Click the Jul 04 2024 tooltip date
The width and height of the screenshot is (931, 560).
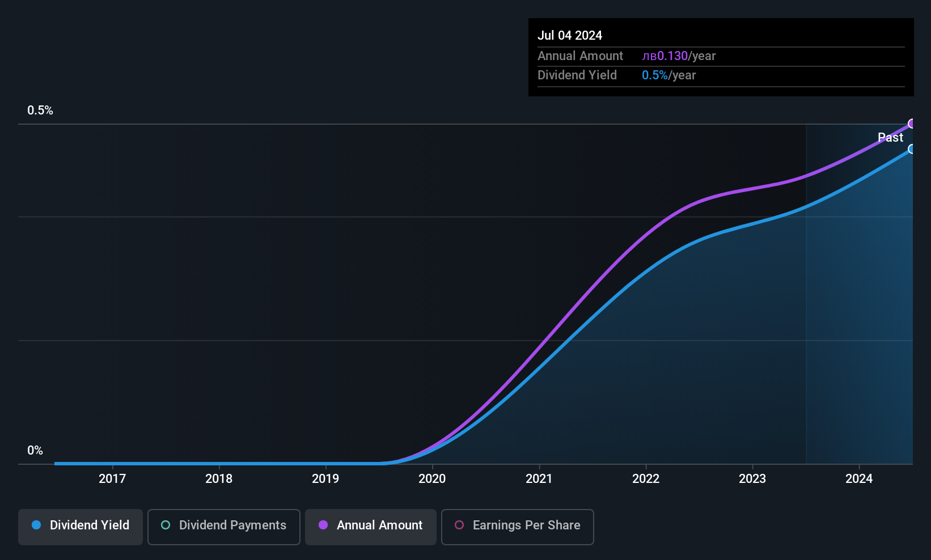tap(570, 35)
